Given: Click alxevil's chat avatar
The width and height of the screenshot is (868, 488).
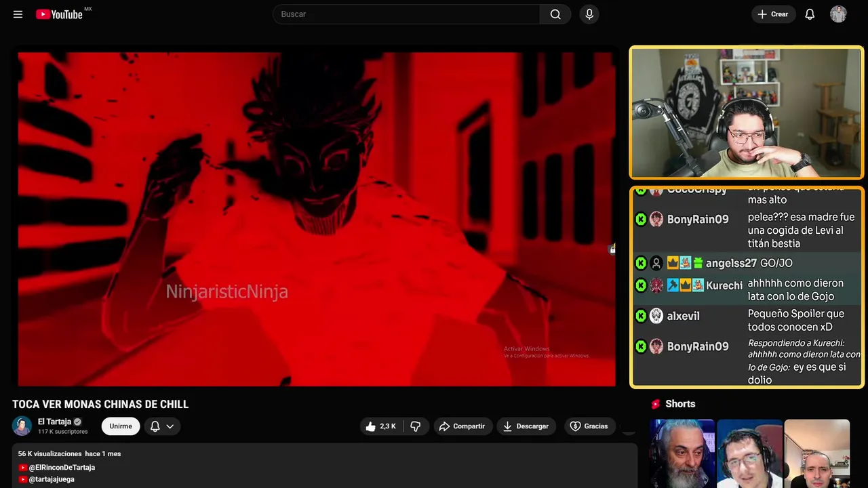Looking at the screenshot, I should click(656, 316).
